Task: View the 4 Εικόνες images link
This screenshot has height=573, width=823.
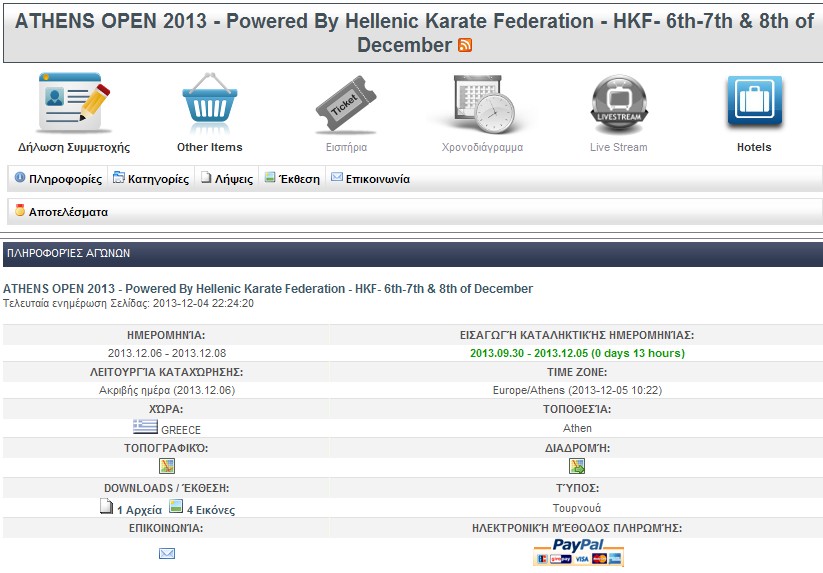Action: (210, 509)
